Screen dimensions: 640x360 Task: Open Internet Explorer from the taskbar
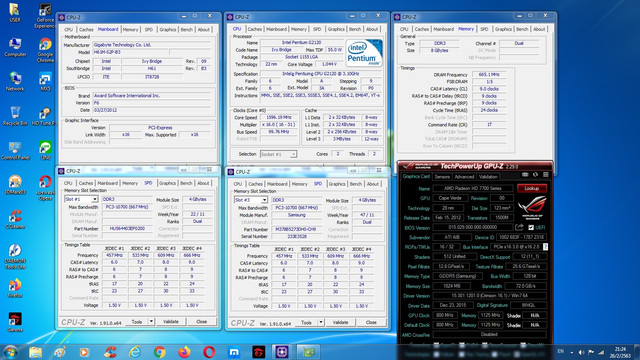tap(135, 352)
